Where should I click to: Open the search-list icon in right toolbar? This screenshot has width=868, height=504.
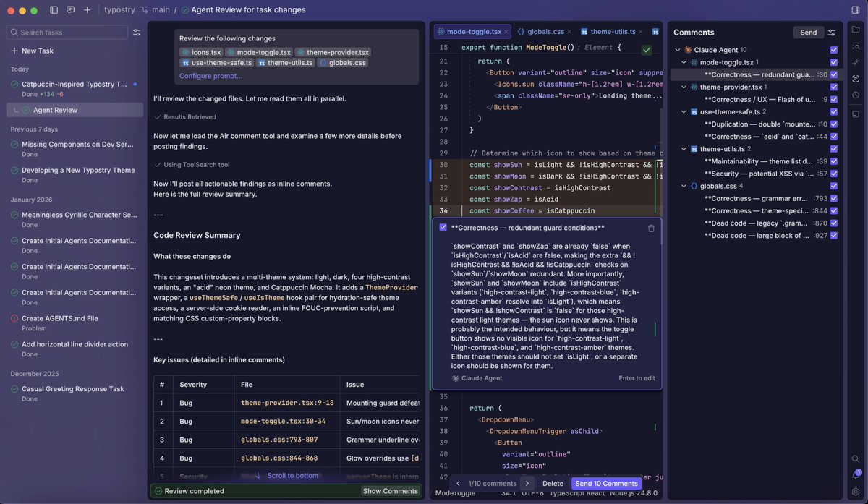[x=856, y=46]
